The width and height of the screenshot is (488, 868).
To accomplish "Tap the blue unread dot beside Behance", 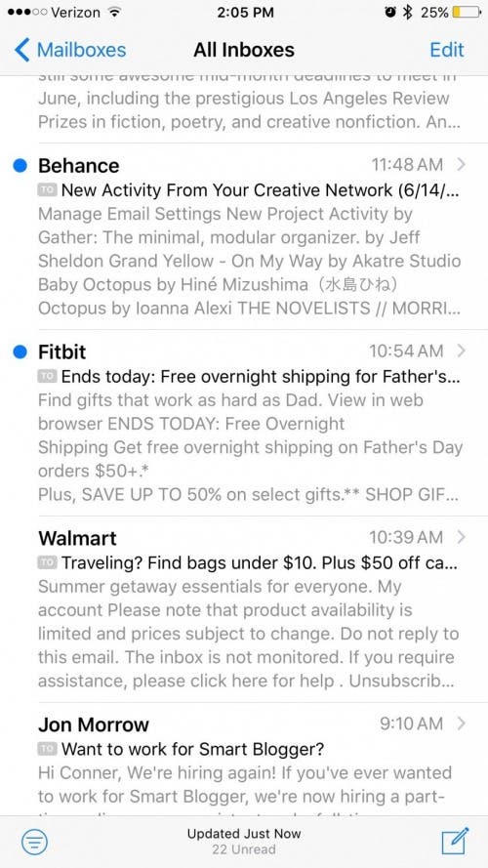I will (20, 165).
